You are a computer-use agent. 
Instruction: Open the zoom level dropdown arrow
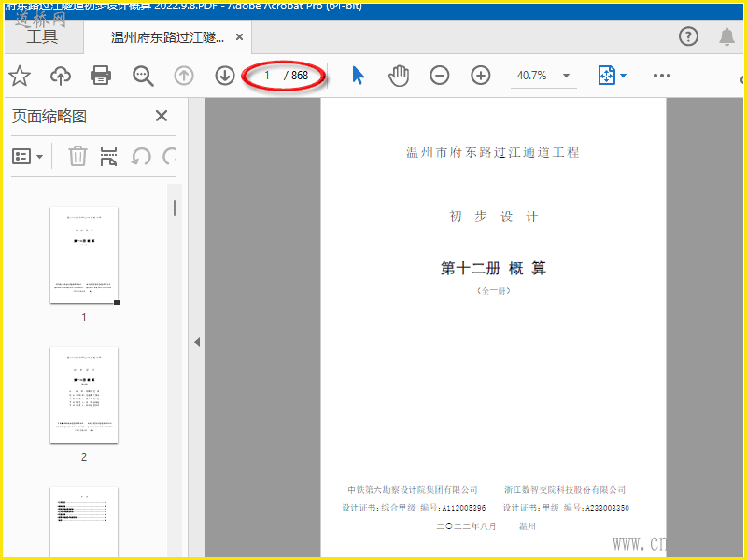[567, 76]
